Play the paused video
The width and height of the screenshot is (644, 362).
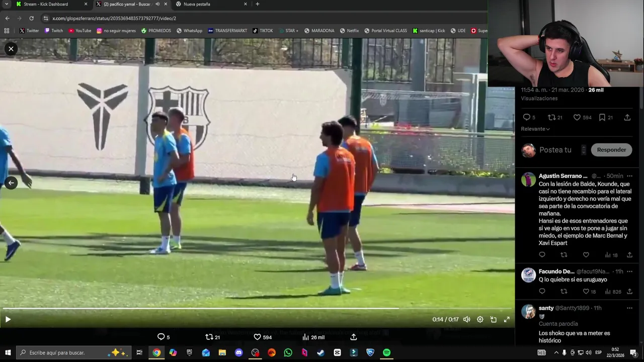[8, 319]
